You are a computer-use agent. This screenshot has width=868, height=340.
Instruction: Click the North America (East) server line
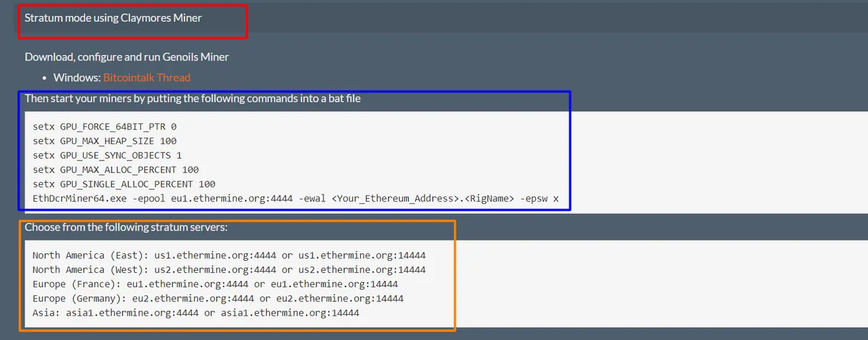229,255
